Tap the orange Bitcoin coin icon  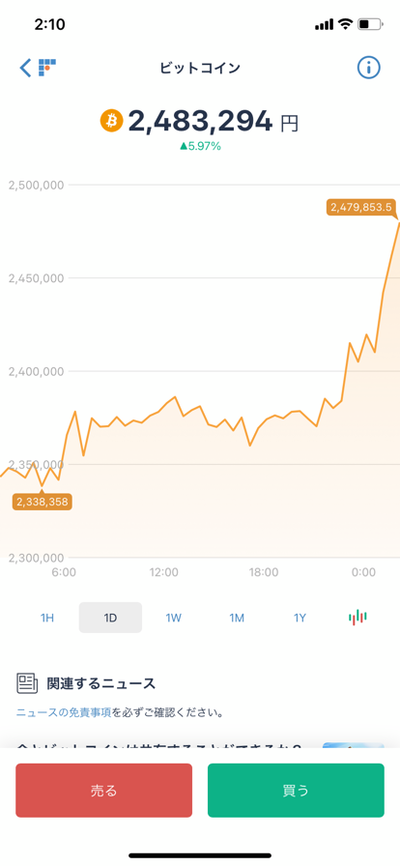coord(111,120)
